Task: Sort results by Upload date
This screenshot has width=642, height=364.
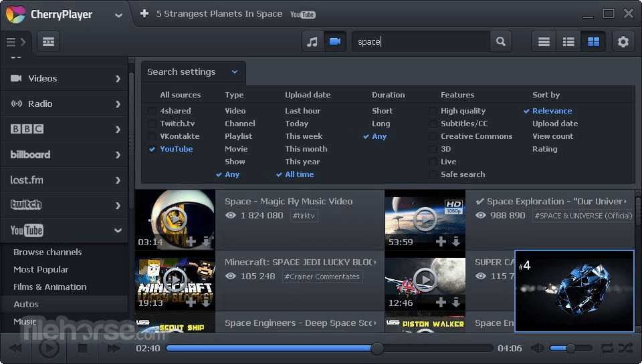Action: click(x=555, y=124)
